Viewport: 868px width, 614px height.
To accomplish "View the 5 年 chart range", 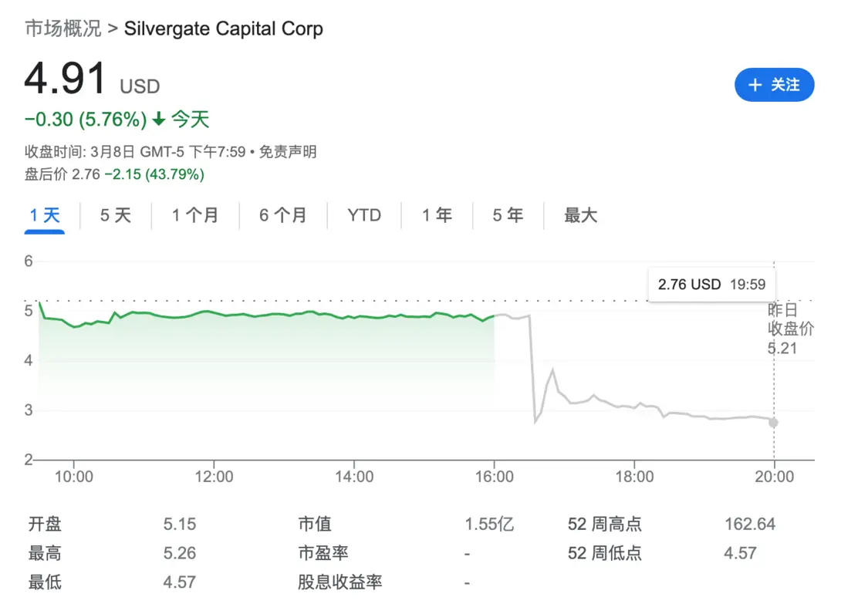I will tap(508, 215).
